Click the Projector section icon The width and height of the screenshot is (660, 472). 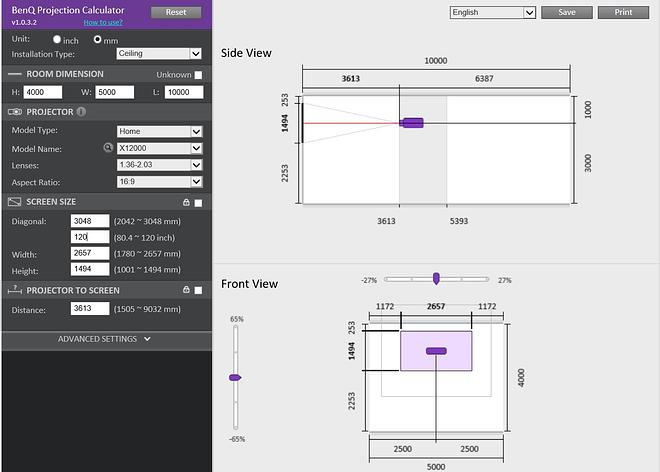[15, 112]
